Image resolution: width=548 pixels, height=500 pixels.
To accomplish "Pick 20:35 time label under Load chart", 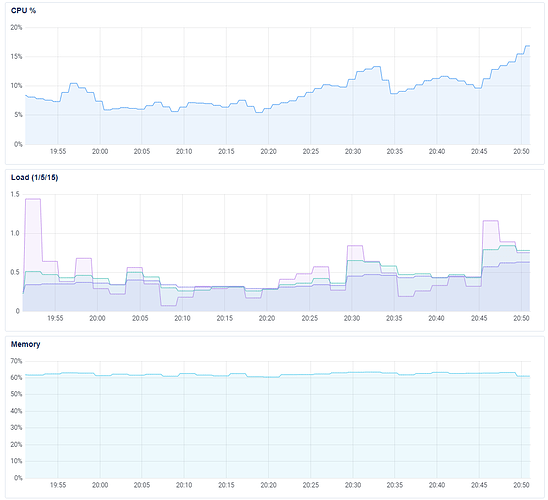I will coord(394,318).
